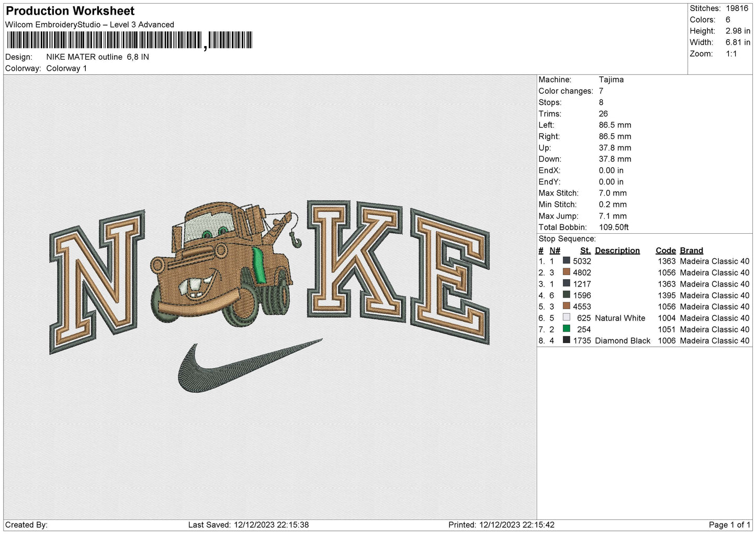Screen dimensions: 756x534
Task: Click the Code column header
Action: coord(665,251)
